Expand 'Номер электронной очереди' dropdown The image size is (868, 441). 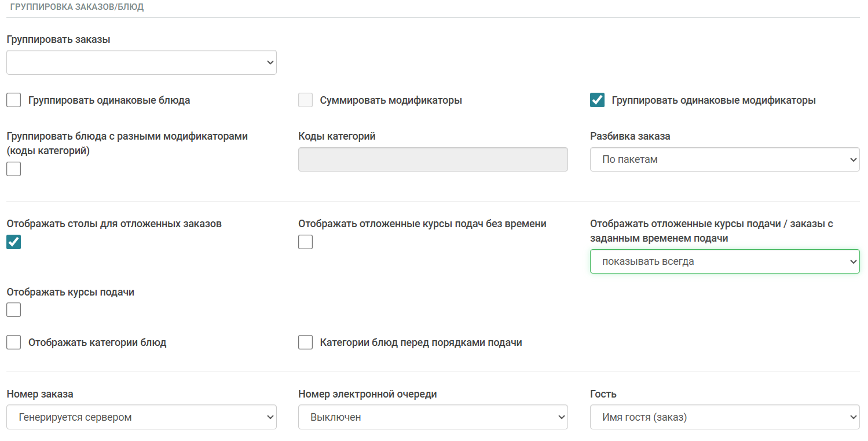433,417
